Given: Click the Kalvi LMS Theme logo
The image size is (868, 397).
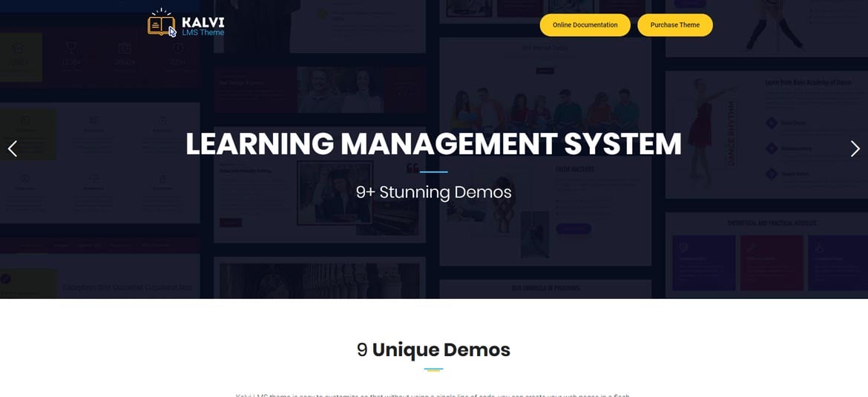Looking at the screenshot, I should (186, 23).
